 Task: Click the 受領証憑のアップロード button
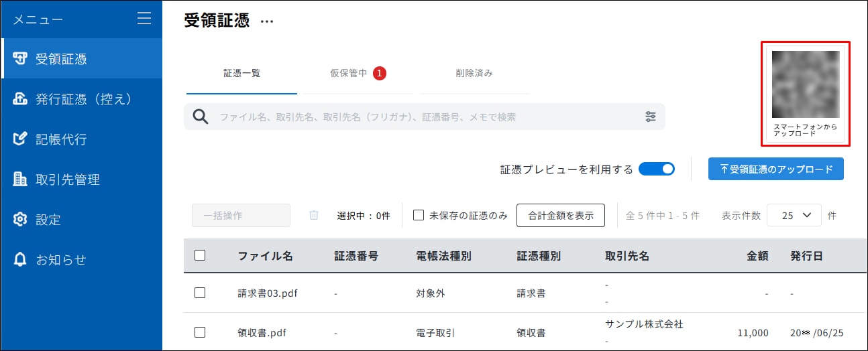tap(776, 169)
